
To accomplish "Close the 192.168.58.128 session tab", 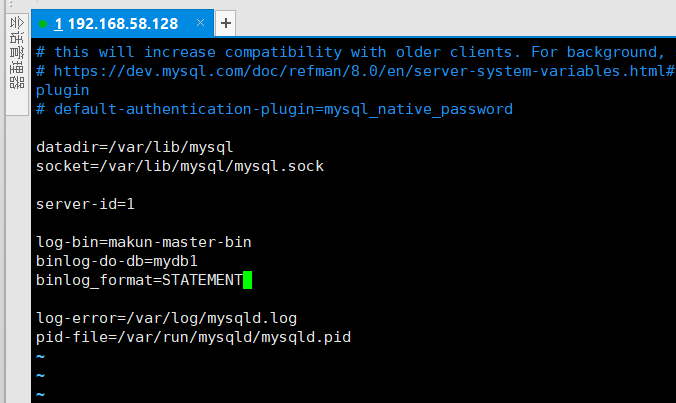I will point(200,23).
